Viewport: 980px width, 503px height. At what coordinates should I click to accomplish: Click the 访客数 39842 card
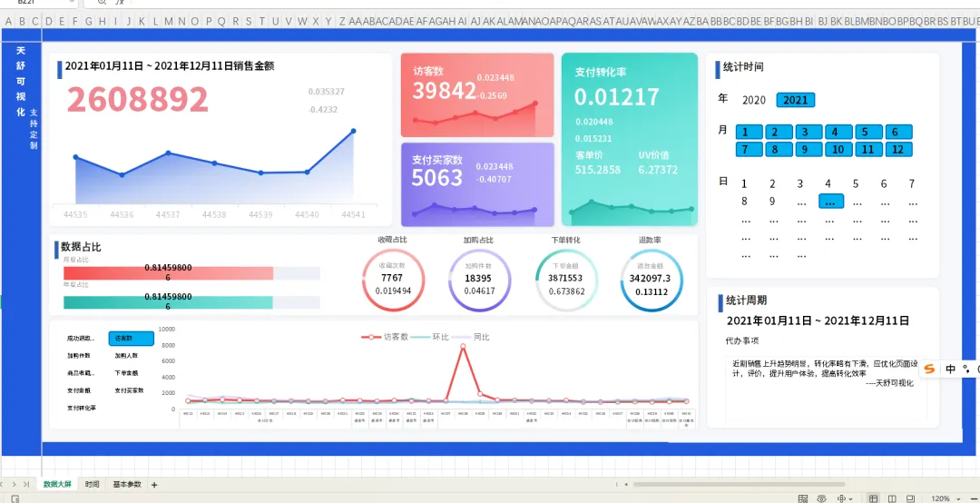coord(477,94)
